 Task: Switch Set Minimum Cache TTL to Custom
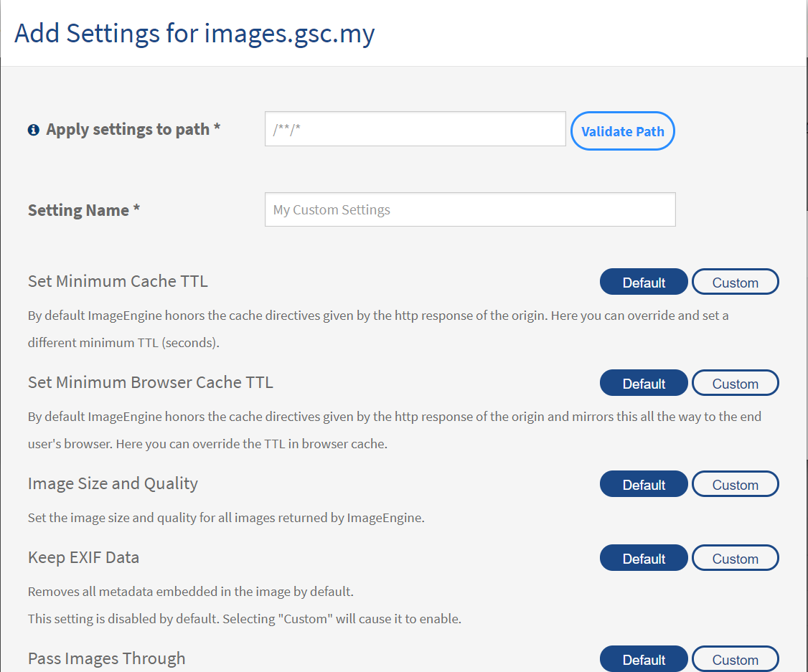(735, 283)
